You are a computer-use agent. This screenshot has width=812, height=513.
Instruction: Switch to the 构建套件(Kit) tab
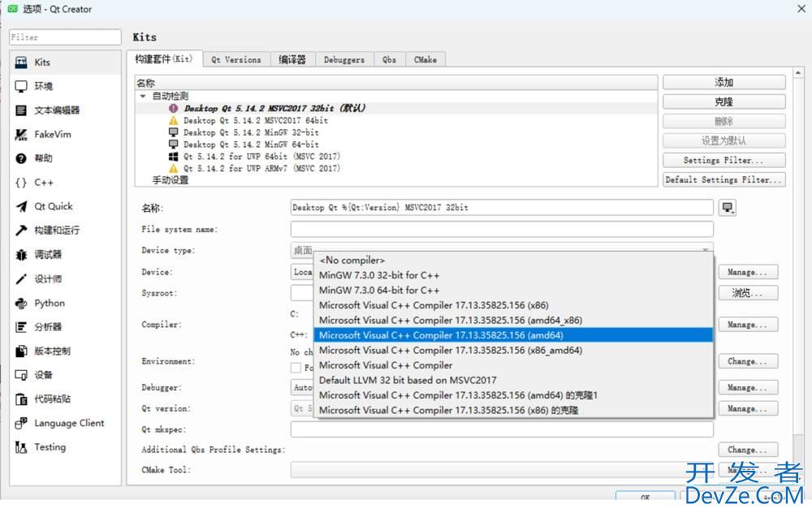[164, 59]
